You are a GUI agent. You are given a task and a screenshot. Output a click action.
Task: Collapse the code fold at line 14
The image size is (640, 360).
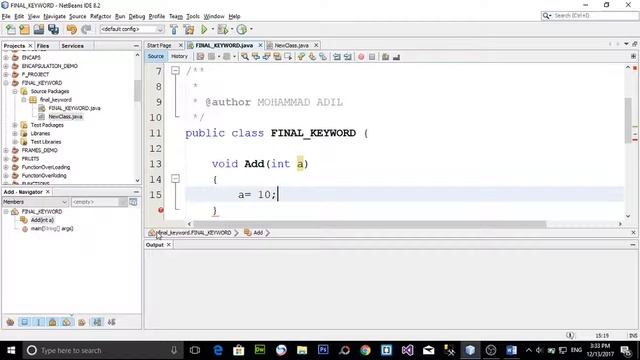point(175,179)
